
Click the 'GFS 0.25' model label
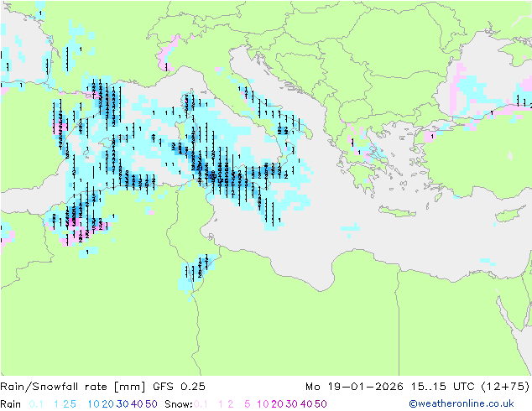click(x=179, y=387)
